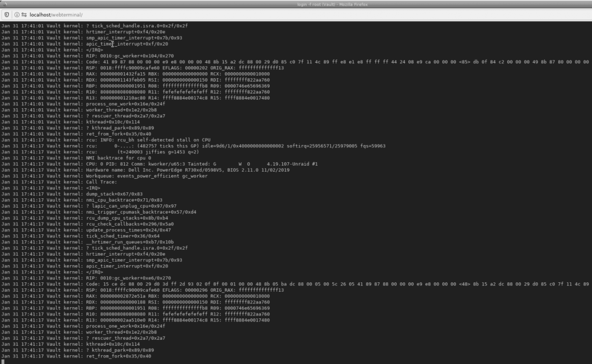Select "nmi_cpu_backtrace+0x71/0x83"
Image resolution: width=592 pixels, height=364 pixels.
click(124, 200)
